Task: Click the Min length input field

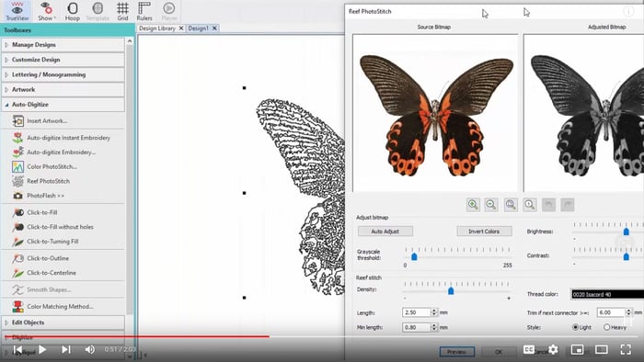Action: click(x=417, y=327)
